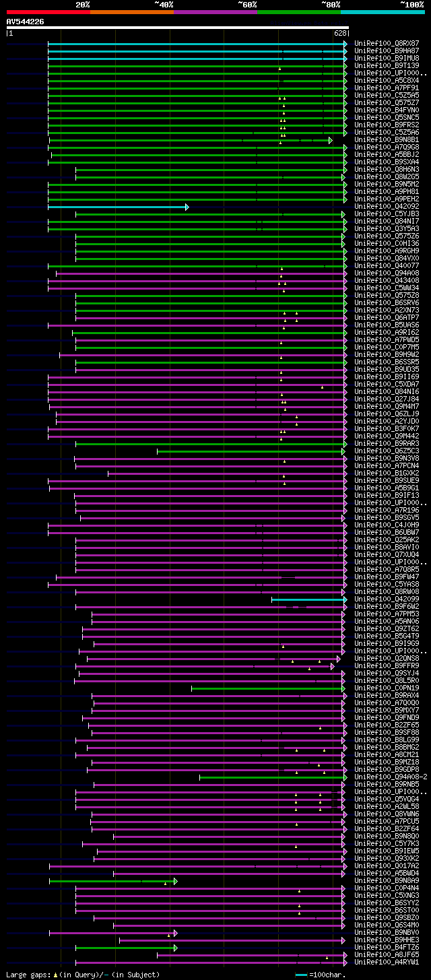Select the UniRef100_Q9ZT62 label
431x980 pixels.
pyautogui.click(x=387, y=629)
